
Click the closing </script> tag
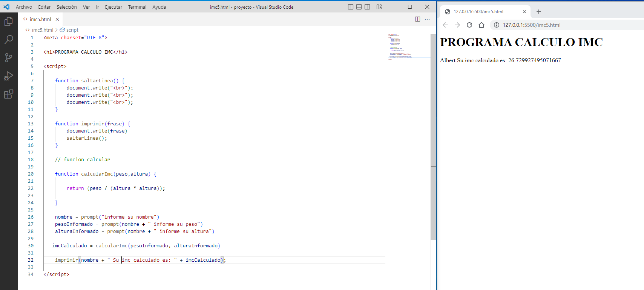(x=57, y=275)
